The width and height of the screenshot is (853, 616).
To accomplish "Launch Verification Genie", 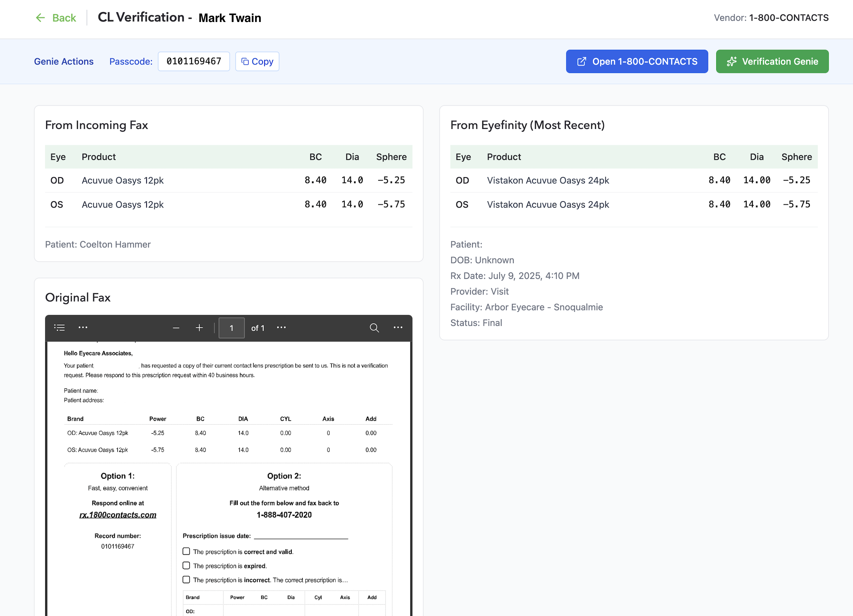I will click(772, 61).
